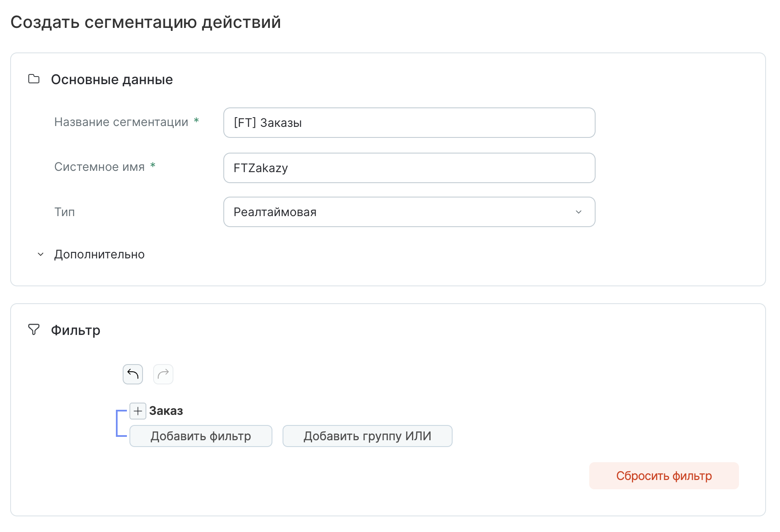Focus the Системное имя field with FTZakazy

409,168
